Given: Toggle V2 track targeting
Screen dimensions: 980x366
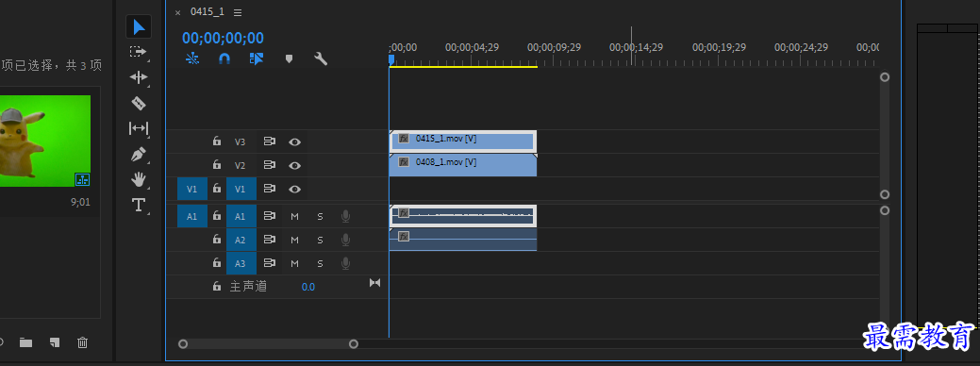Looking at the screenshot, I should coord(241,165).
